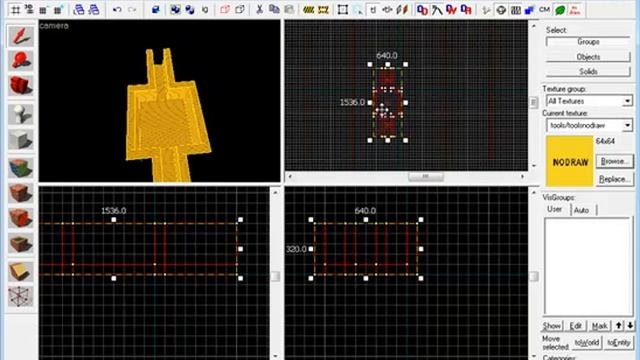Undo the last action

pos(117,9)
